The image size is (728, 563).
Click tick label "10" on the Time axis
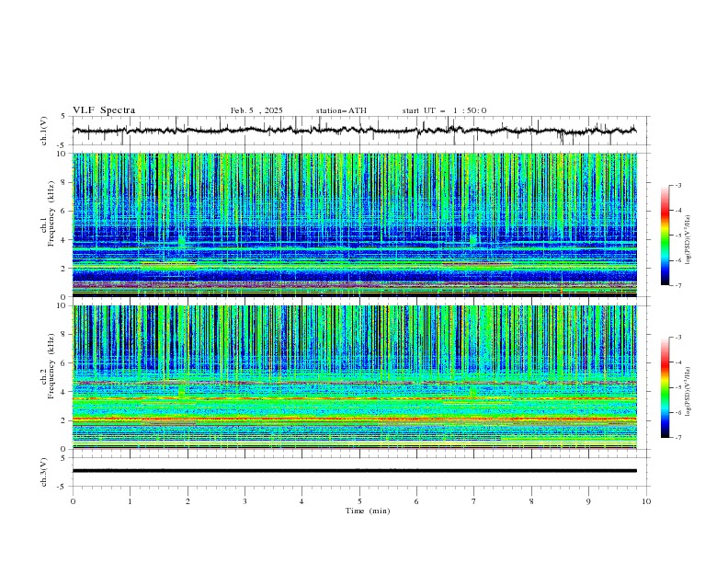pos(646,501)
